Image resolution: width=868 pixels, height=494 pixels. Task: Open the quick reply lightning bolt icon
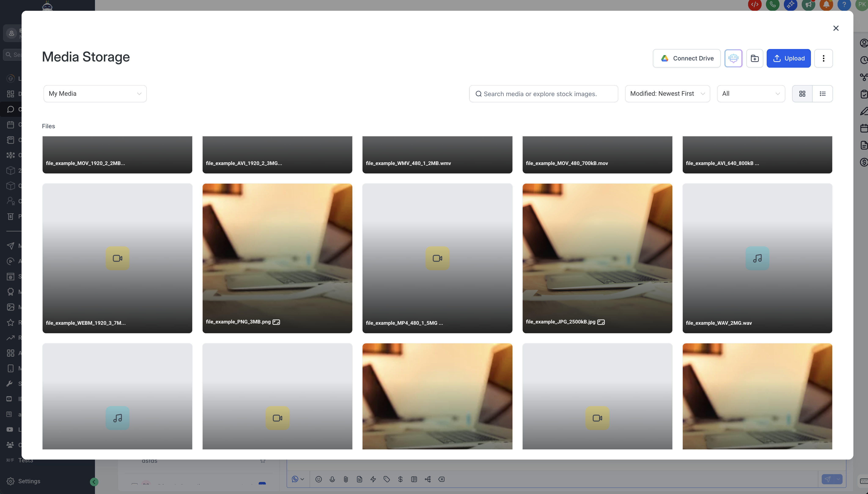pos(373,479)
